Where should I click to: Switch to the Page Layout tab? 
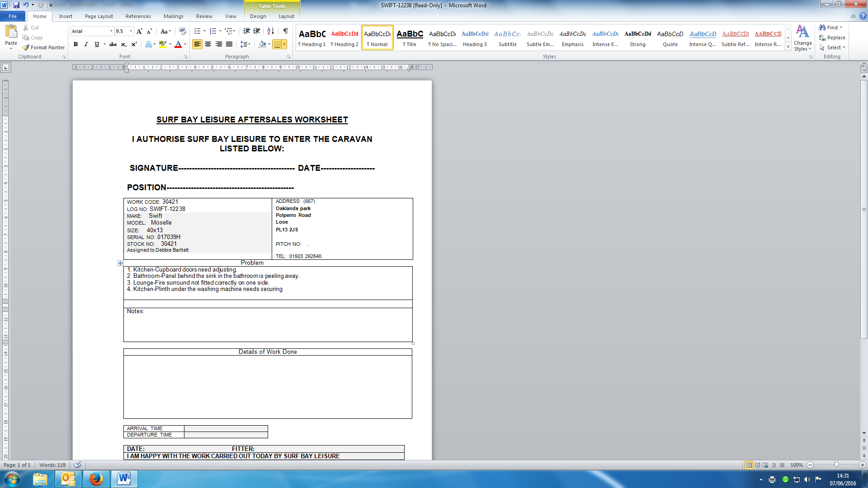coord(99,16)
